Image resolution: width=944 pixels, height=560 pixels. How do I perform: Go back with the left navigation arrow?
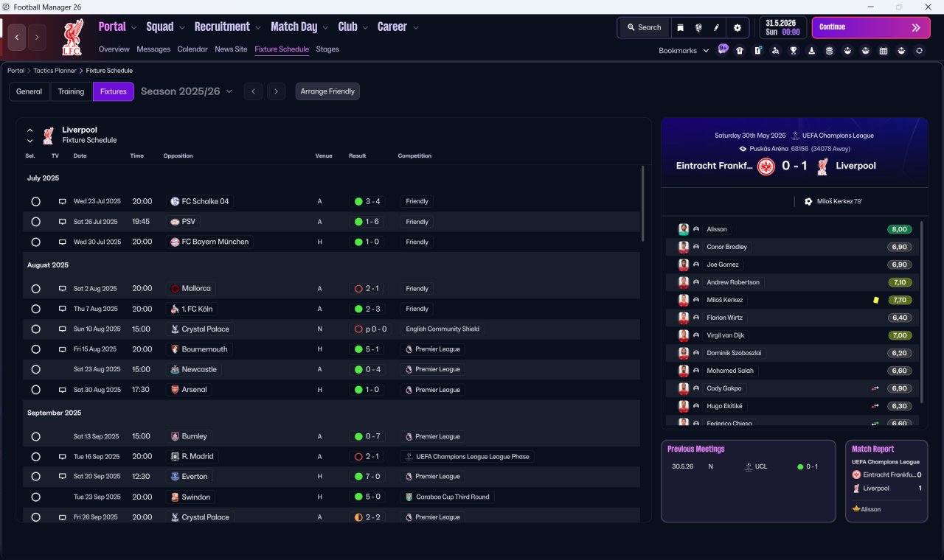18,37
